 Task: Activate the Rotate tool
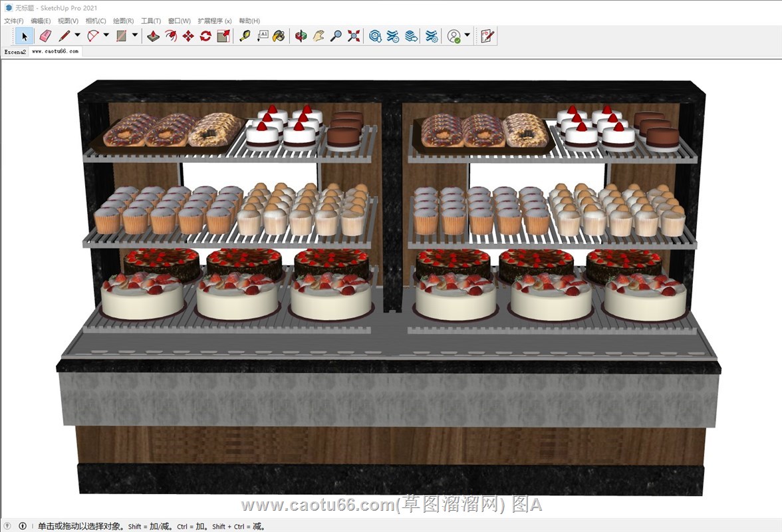point(205,36)
